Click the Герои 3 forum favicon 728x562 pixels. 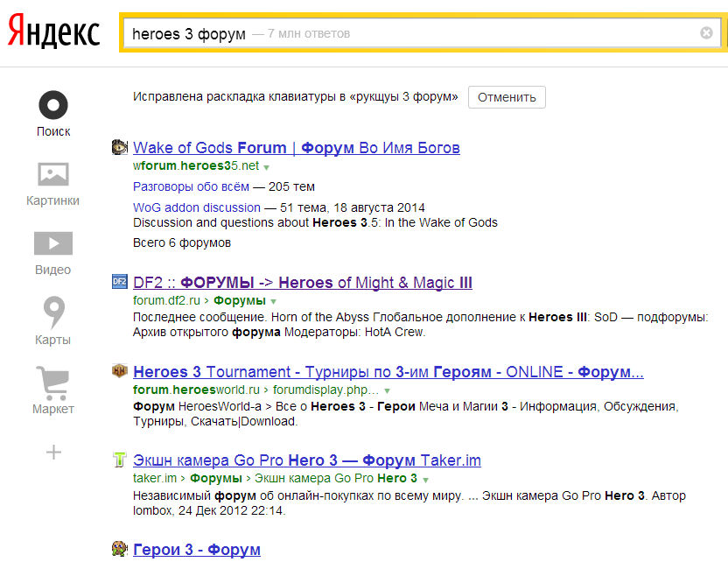(120, 549)
